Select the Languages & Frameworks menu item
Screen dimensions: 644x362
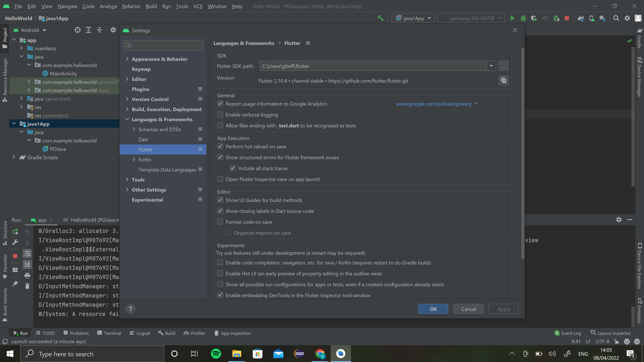click(162, 119)
